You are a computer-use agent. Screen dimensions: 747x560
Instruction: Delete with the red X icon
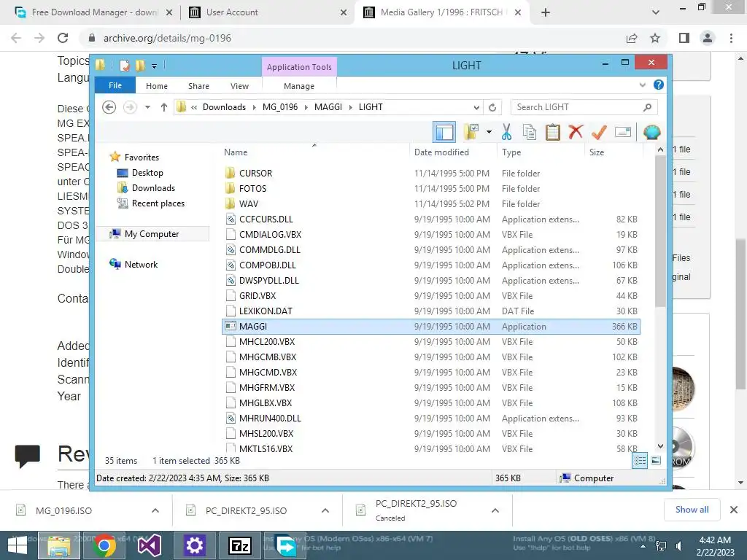[576, 132]
